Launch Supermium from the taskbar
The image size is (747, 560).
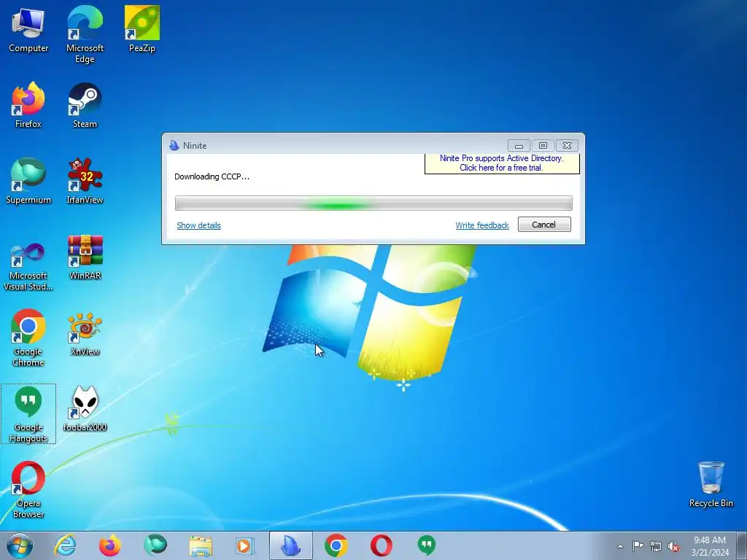point(155,545)
